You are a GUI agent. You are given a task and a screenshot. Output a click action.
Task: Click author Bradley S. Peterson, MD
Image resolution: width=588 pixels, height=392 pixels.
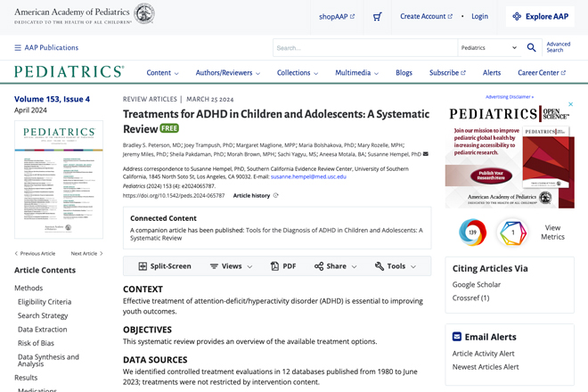[151, 145]
